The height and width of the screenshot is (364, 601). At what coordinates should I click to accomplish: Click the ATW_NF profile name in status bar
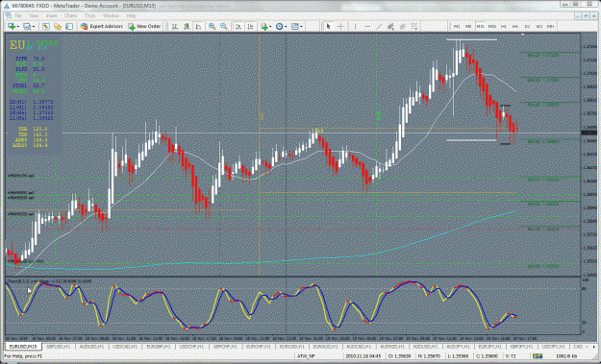pyautogui.click(x=306, y=356)
